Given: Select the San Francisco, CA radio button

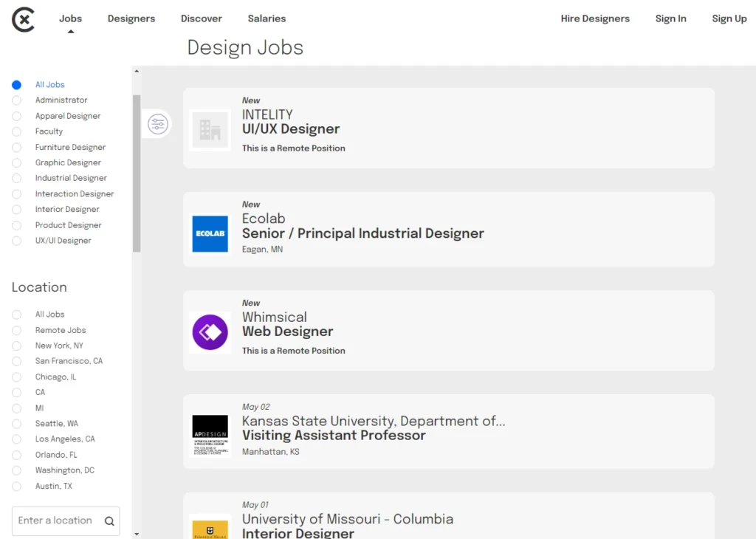Looking at the screenshot, I should click(x=16, y=362).
